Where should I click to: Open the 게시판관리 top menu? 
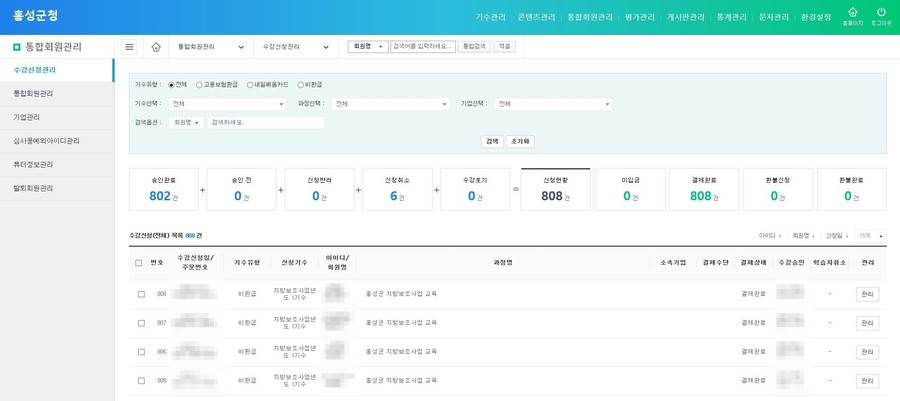[x=685, y=17]
